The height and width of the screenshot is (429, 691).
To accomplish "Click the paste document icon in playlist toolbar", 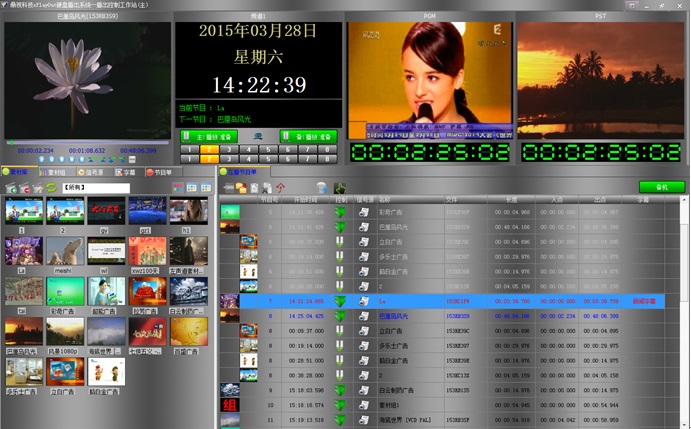I will pos(254,188).
